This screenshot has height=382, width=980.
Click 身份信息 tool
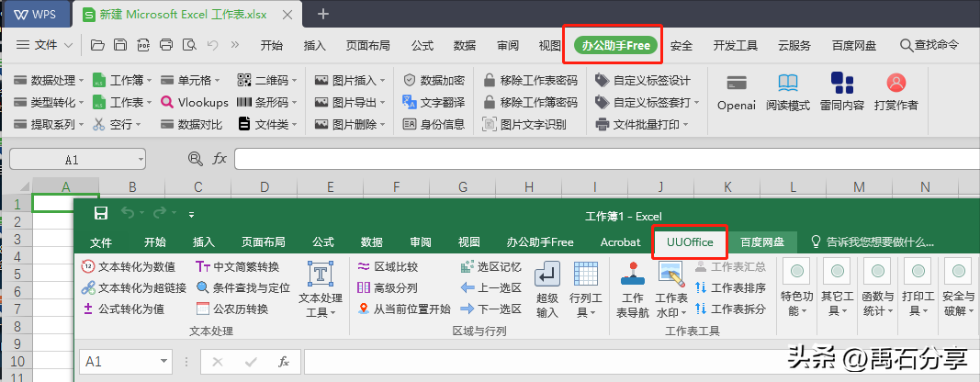(434, 124)
